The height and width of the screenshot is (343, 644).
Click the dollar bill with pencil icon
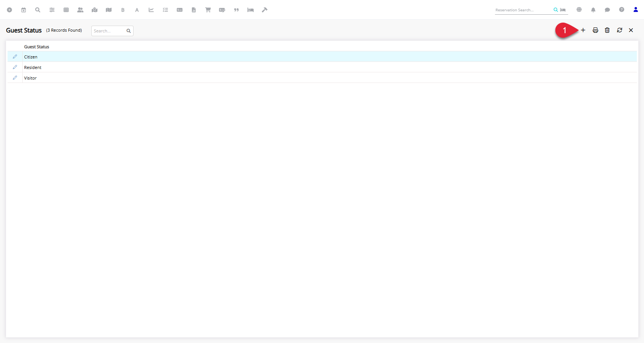pos(222,10)
